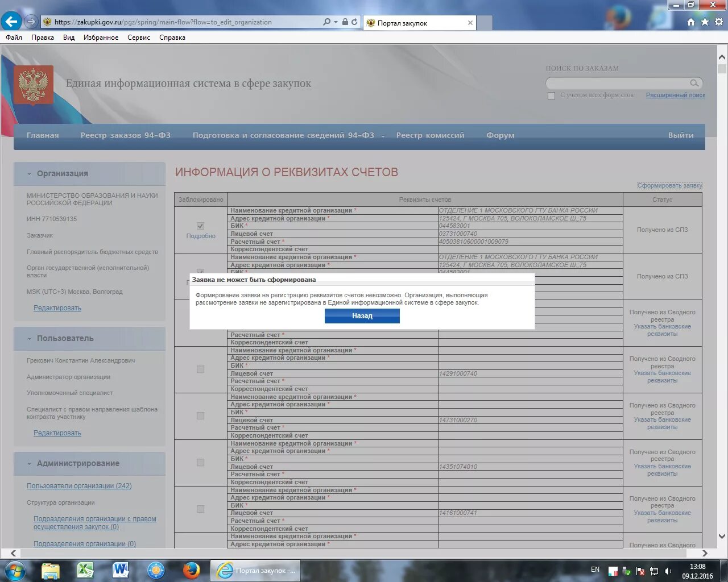Screen dimensions: 728x582
Task: Tick the checkbox in row with account 14291000740
Action: pyautogui.click(x=200, y=369)
